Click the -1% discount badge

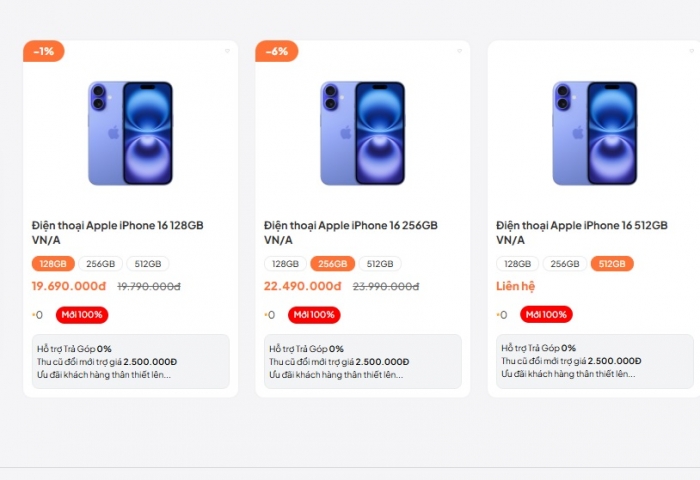click(x=44, y=51)
